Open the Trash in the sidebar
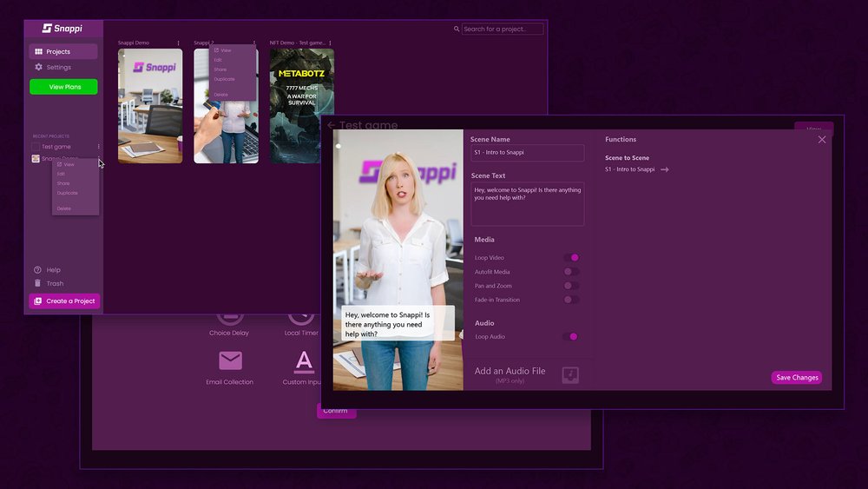 (x=49, y=283)
